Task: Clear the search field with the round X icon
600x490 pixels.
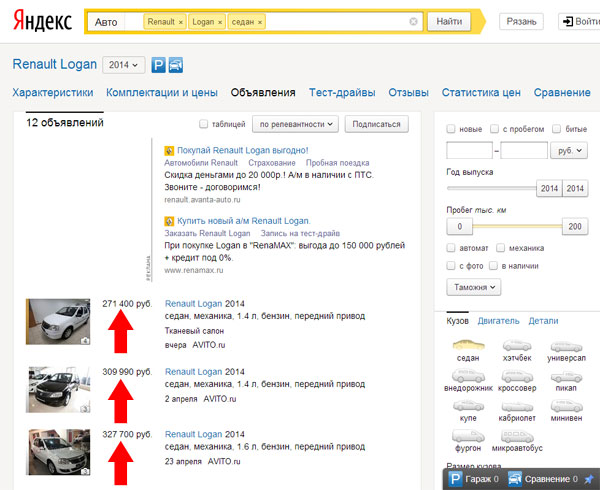Action: coord(413,21)
